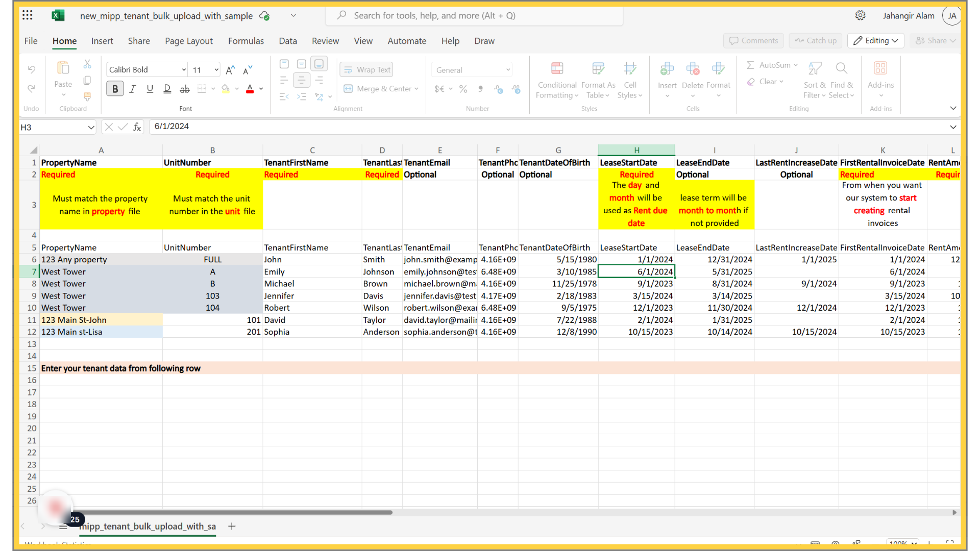This screenshot has width=980, height=551.
Task: Decrease font size with the shrink icon
Action: 248,70
